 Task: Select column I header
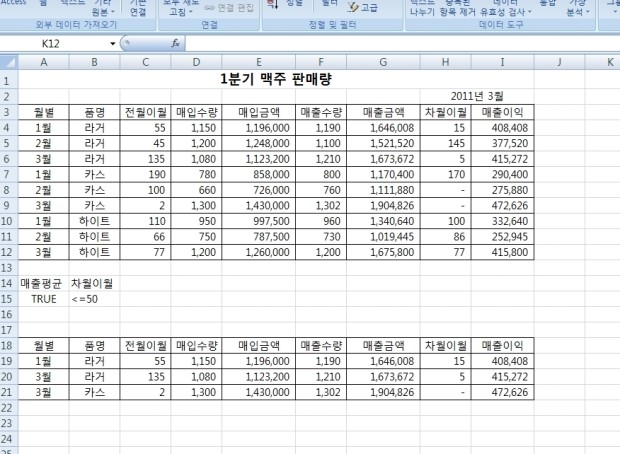503,62
